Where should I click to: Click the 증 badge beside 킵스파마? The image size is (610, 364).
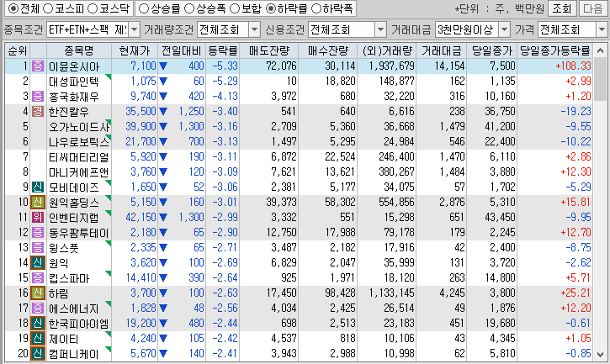pos(38,278)
